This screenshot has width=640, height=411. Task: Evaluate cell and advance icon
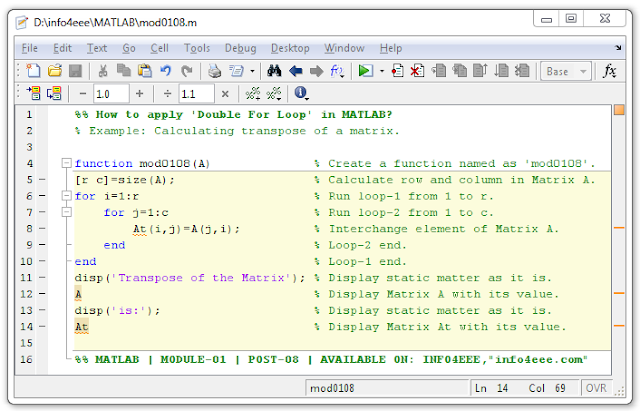(x=54, y=93)
